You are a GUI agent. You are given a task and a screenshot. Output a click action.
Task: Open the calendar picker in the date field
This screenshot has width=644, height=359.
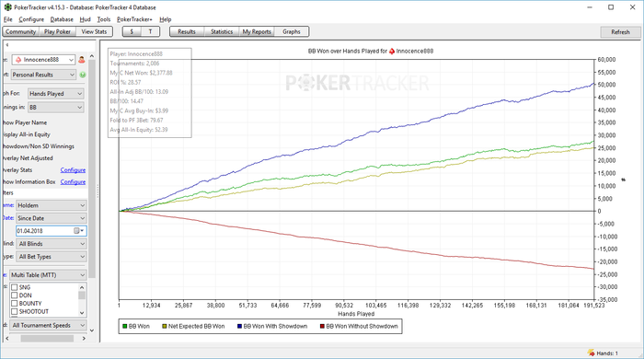point(78,231)
